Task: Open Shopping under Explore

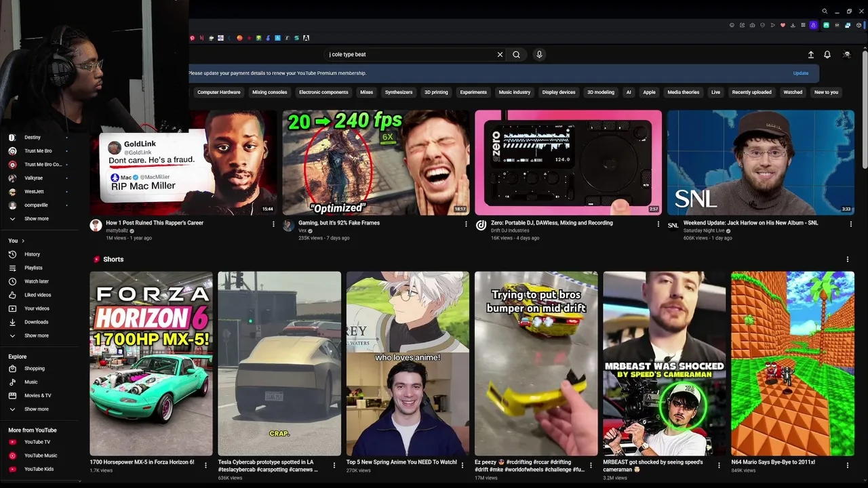Action: (x=34, y=369)
